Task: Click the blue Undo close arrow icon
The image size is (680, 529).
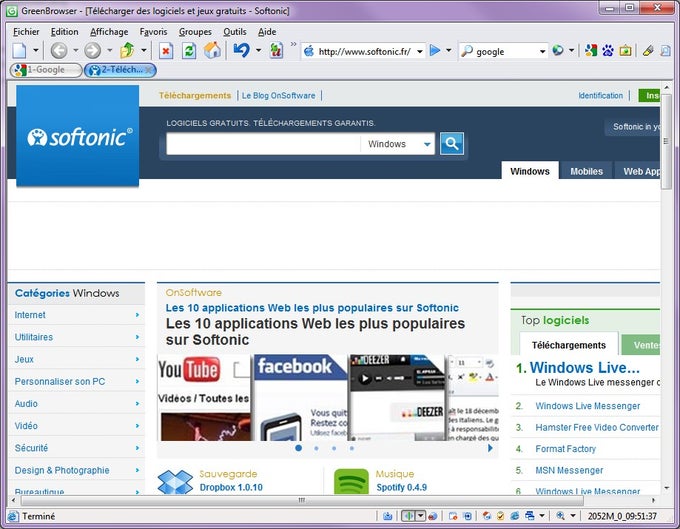Action: tap(242, 50)
